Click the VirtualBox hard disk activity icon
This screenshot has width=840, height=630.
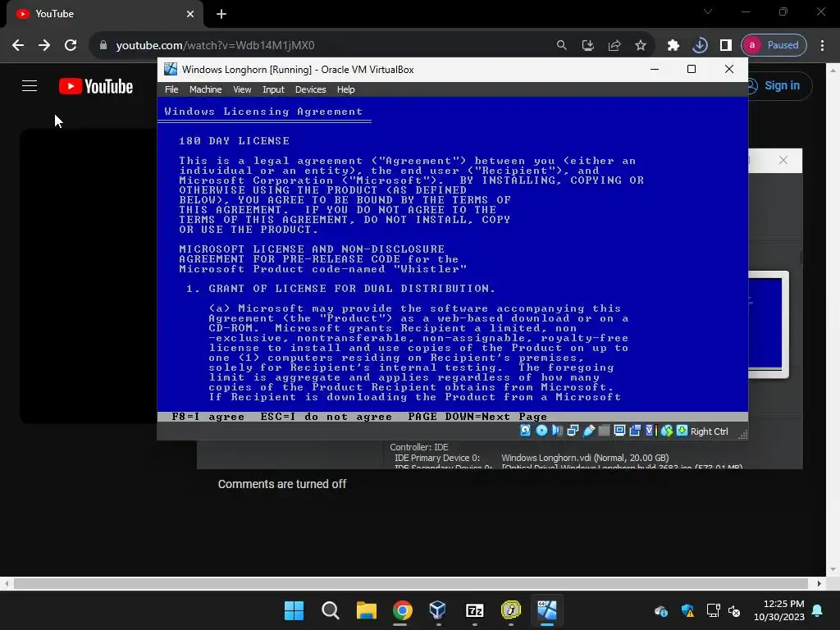(526, 431)
